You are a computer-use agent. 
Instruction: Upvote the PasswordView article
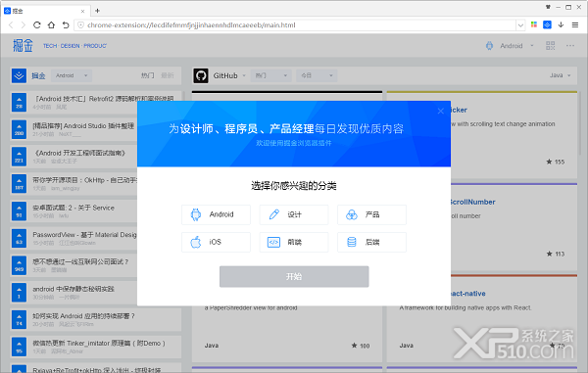point(20,238)
